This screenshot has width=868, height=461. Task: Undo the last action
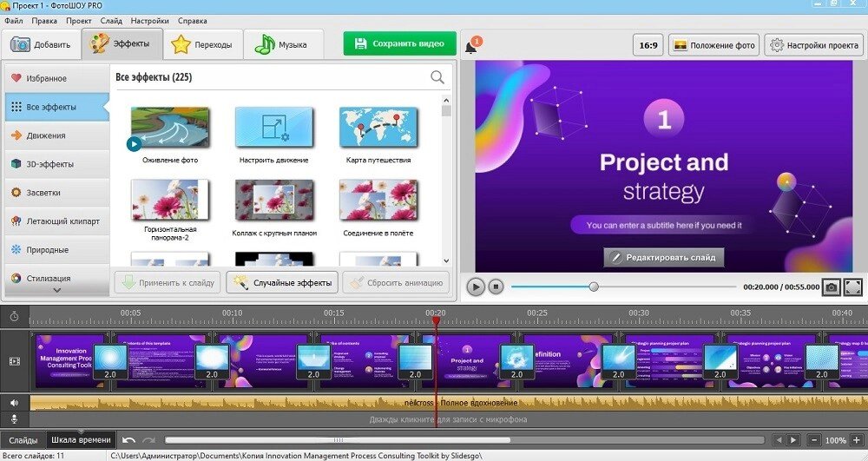pos(129,440)
